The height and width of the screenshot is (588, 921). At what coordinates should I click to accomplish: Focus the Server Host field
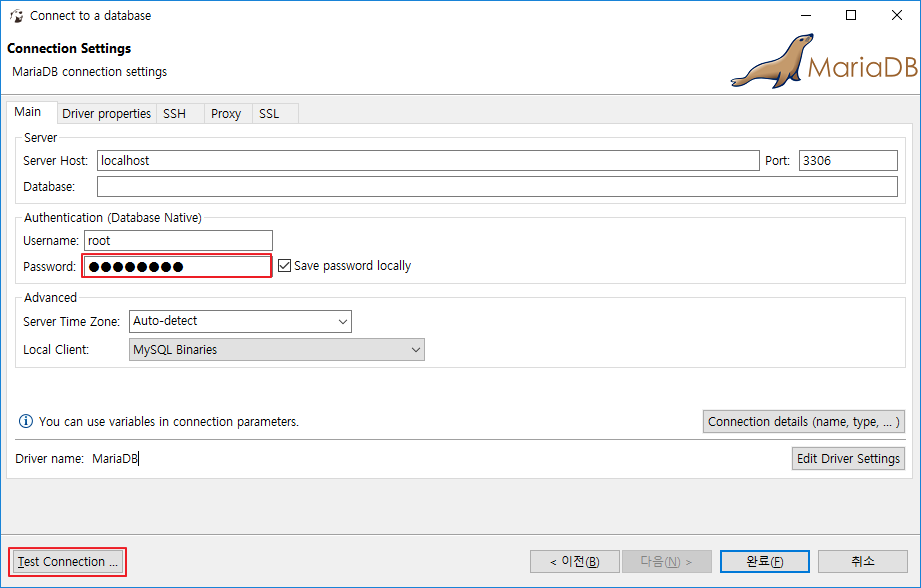(x=428, y=160)
